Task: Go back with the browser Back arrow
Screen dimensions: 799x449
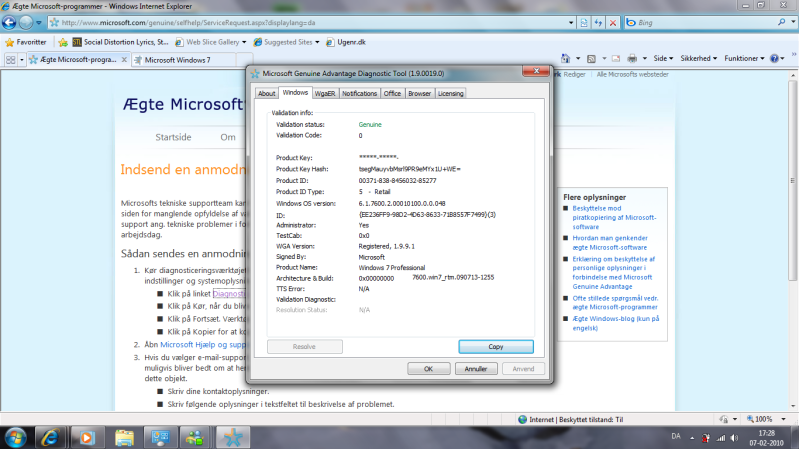Action: [9, 22]
